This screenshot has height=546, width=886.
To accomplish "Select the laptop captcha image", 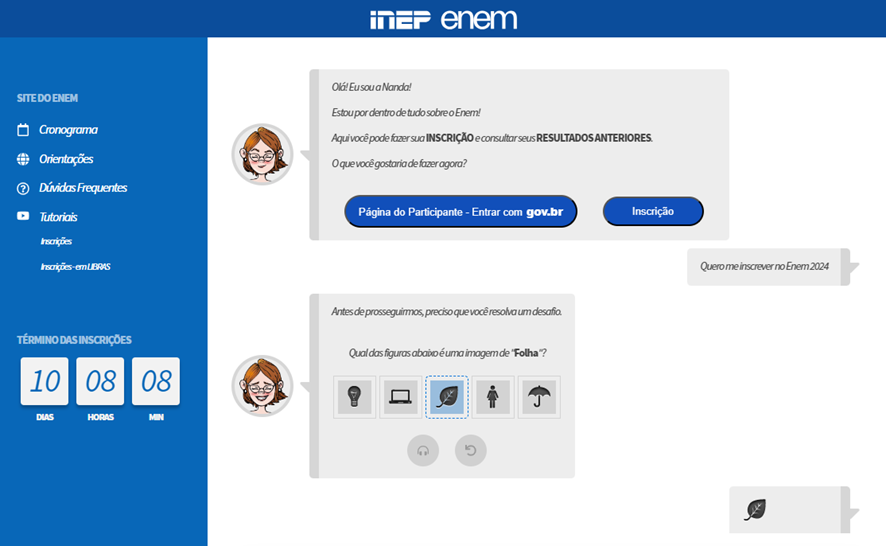I will tap(401, 397).
